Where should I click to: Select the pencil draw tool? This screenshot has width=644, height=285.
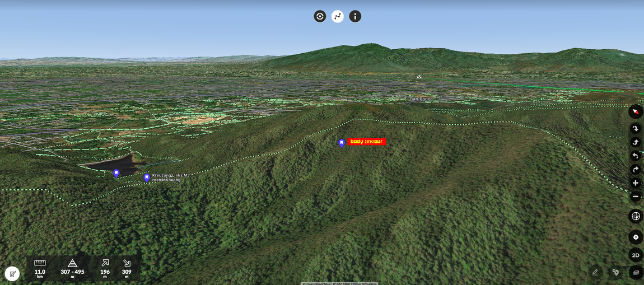595,273
